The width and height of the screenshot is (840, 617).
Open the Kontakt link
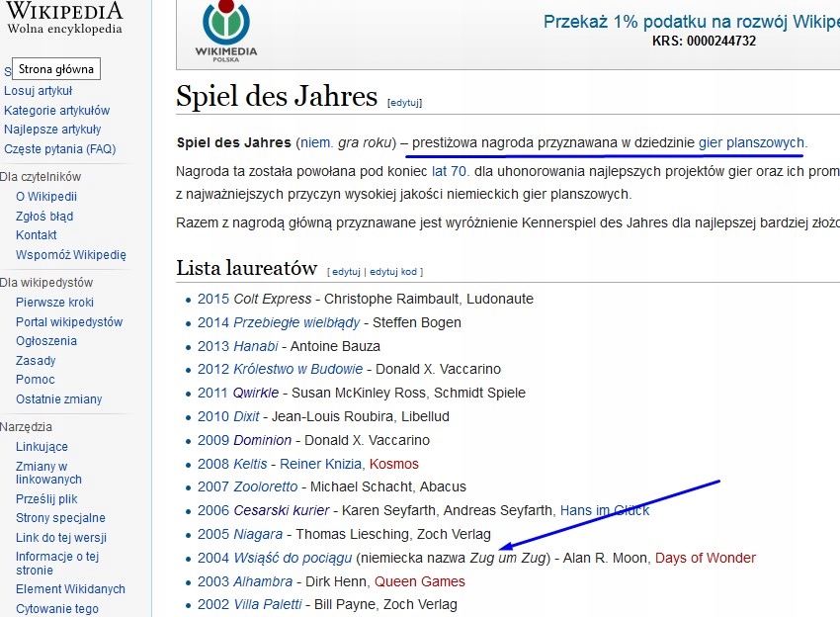coord(36,234)
